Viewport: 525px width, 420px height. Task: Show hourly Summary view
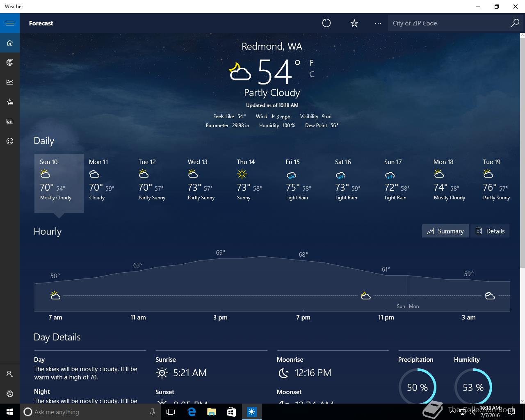point(445,231)
